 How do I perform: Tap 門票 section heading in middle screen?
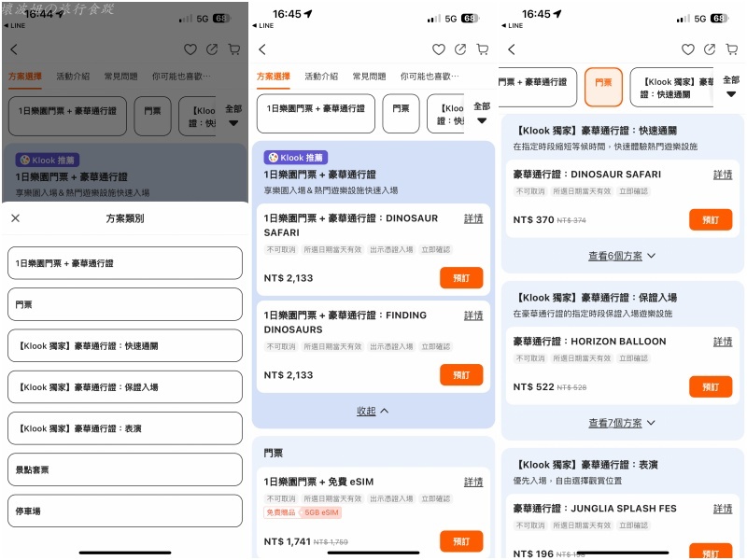click(x=274, y=453)
